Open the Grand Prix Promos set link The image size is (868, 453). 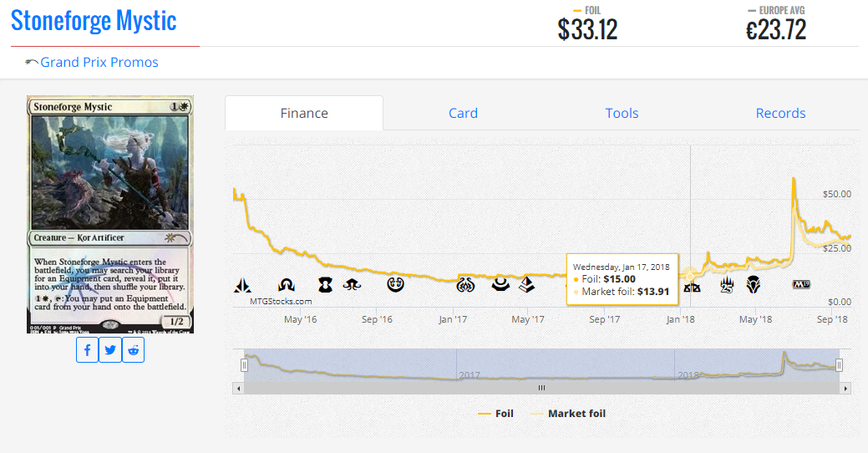99,63
